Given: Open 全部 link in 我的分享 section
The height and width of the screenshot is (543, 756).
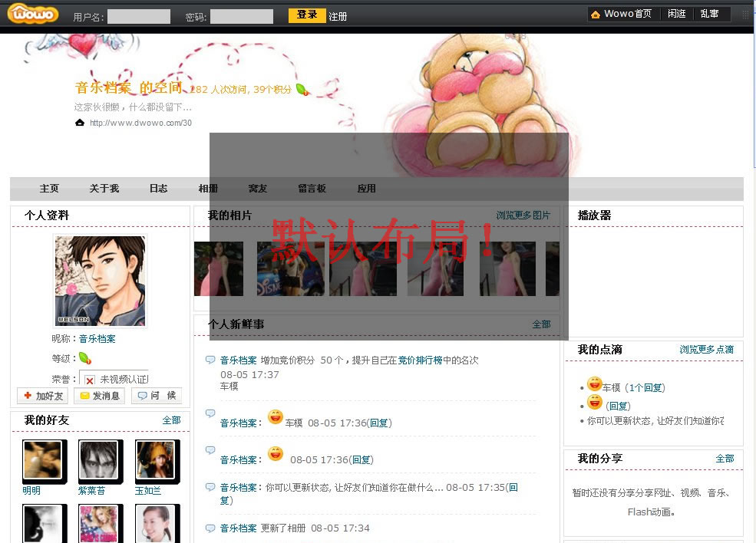Looking at the screenshot, I should tap(725, 458).
